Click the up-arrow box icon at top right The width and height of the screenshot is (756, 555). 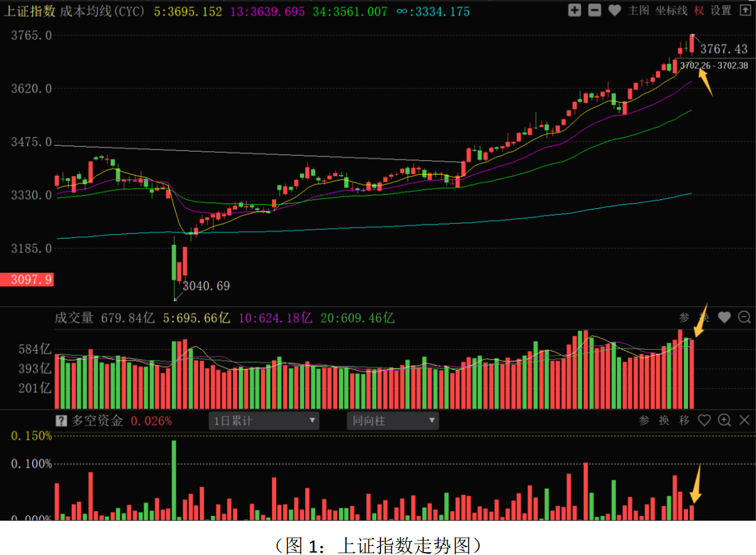745,10
